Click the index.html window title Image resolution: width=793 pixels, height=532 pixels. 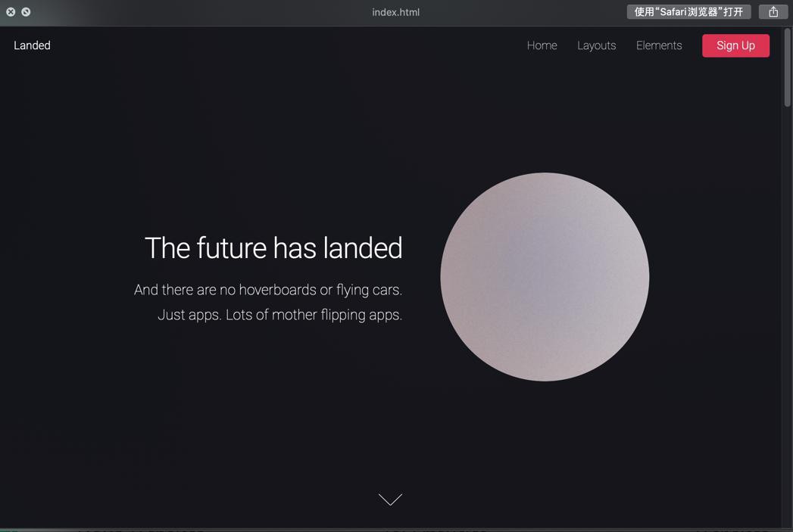click(x=395, y=12)
